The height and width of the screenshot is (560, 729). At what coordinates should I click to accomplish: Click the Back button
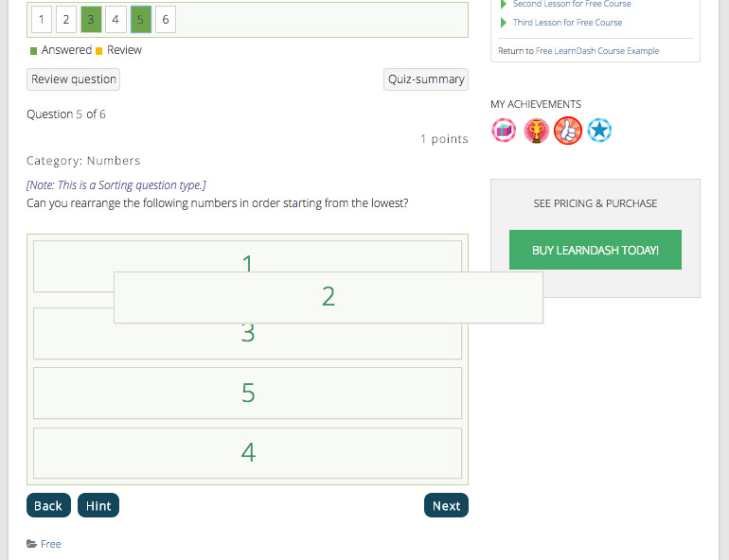click(x=48, y=506)
